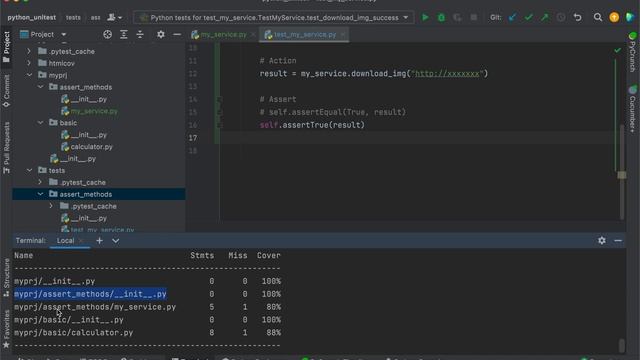Open Project view mode dropdown
Image resolution: width=640 pixels, height=360 pixels.
coord(64,35)
